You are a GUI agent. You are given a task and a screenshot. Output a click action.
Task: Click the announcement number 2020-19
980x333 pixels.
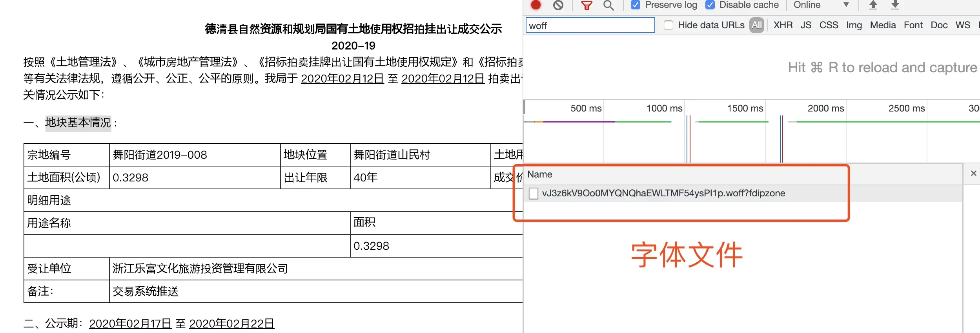coord(353,46)
